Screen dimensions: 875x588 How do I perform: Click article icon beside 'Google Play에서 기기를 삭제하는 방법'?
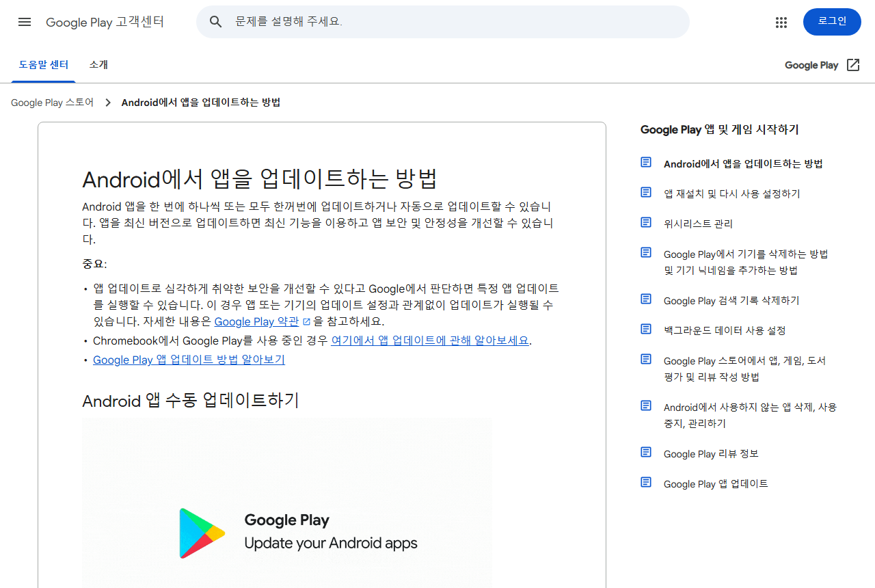pos(646,252)
